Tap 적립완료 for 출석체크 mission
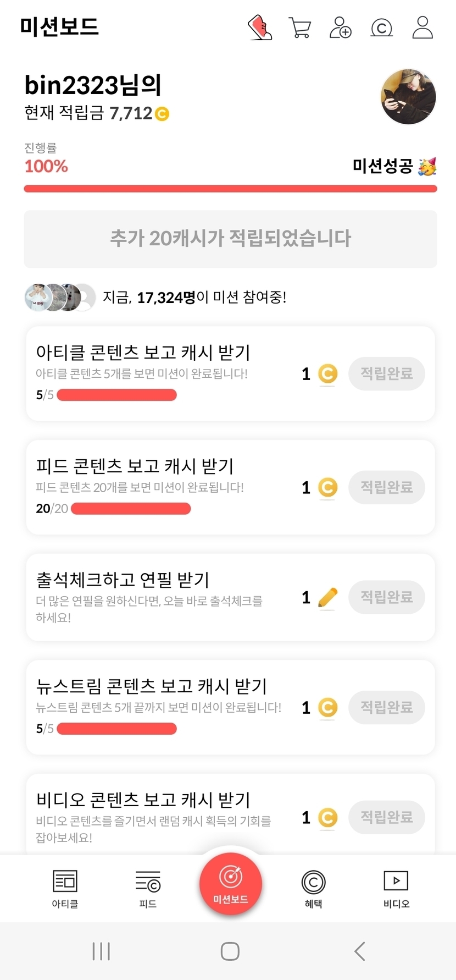The height and width of the screenshot is (980, 456). (386, 597)
